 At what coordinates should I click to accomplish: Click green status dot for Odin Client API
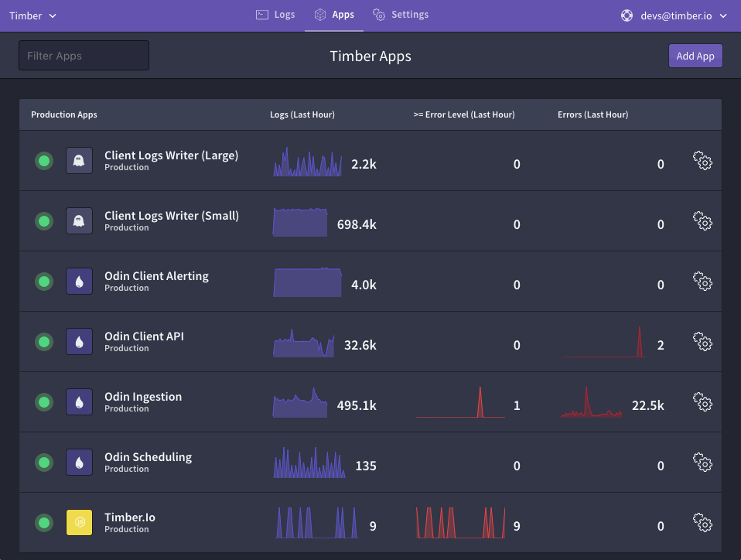[44, 342]
